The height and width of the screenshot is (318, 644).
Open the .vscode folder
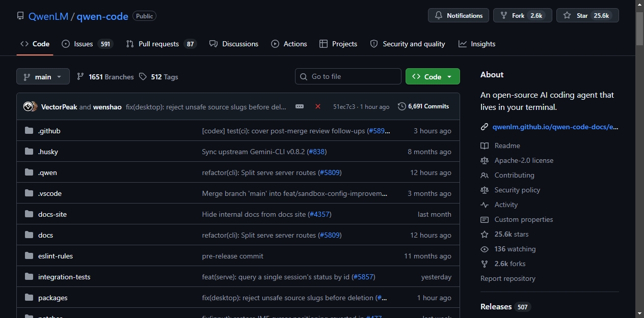tap(50, 193)
